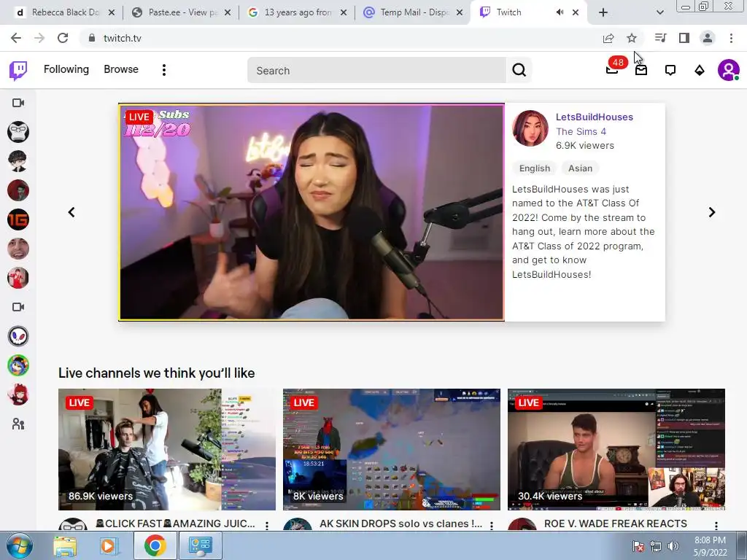Open the Following page

coord(66,69)
